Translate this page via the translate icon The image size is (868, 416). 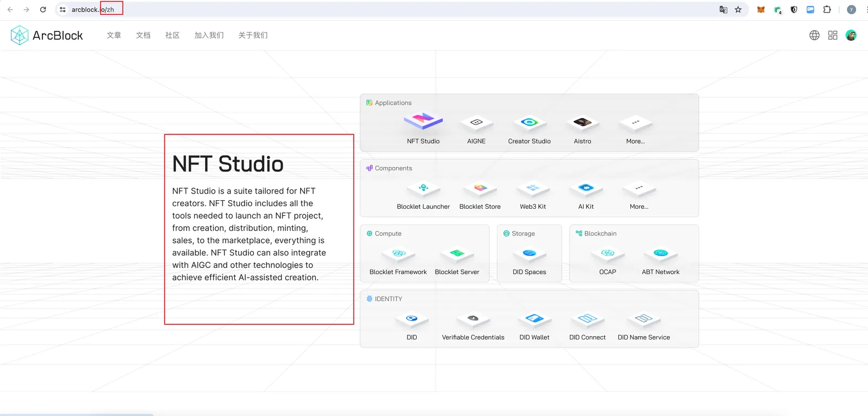point(723,10)
